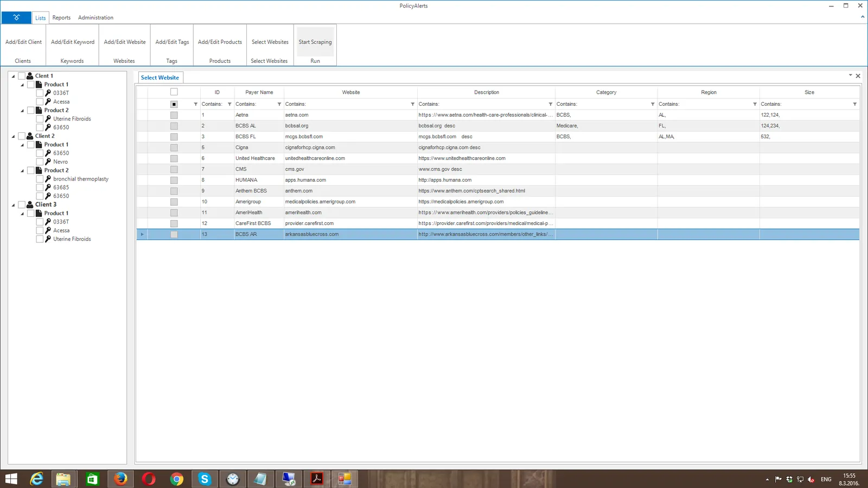Launch Internet Explorer from the taskbar
Viewport: 868px width, 488px height.
(x=36, y=479)
